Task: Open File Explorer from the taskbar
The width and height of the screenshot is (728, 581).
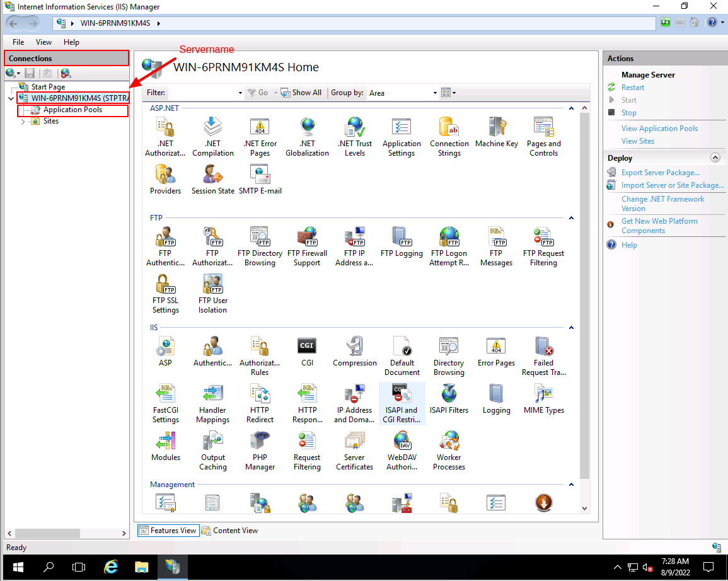Action: [x=141, y=567]
